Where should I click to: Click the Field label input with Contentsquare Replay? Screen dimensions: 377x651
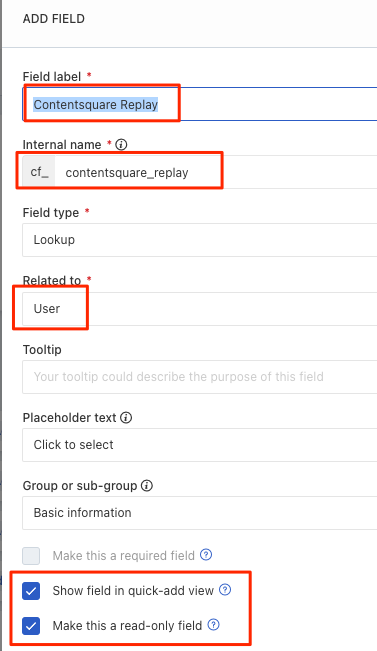(200, 104)
